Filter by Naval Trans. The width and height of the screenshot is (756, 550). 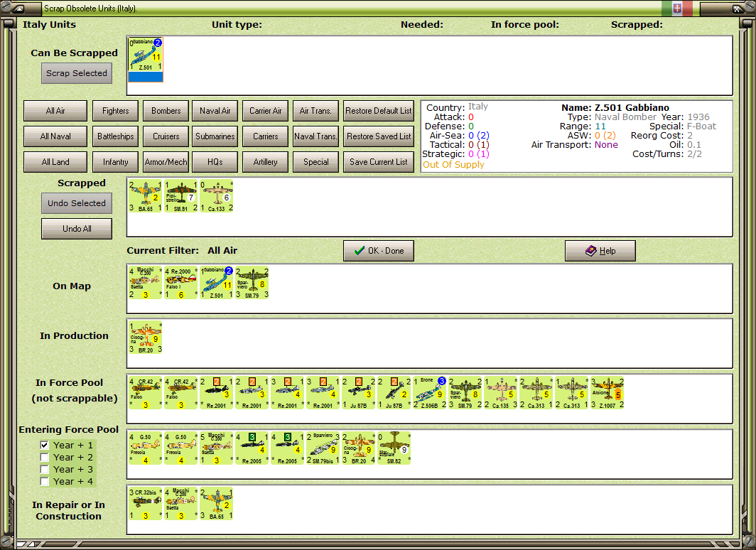[315, 136]
